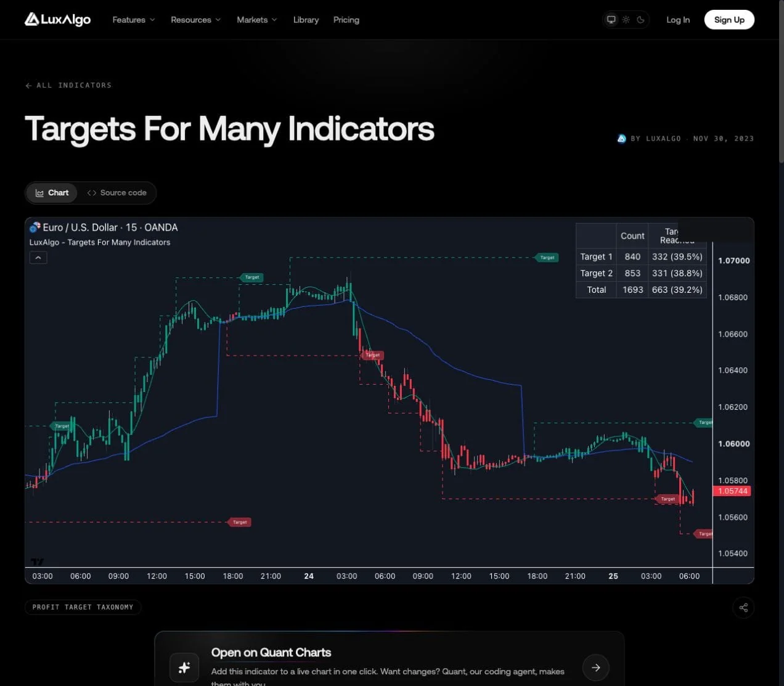Click the LuxAlgo author avatar icon
Image resolution: width=784 pixels, height=686 pixels.
(x=621, y=139)
